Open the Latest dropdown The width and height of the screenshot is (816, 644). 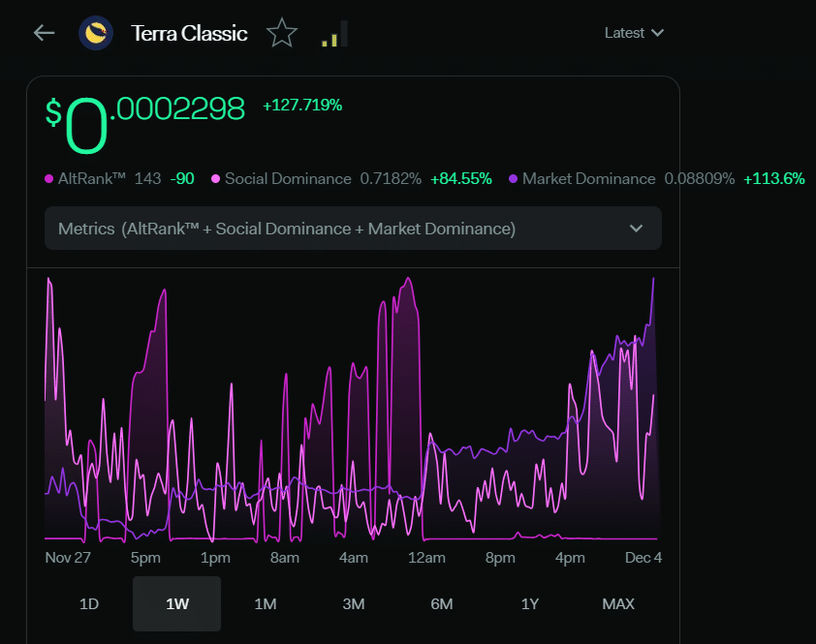pos(634,33)
